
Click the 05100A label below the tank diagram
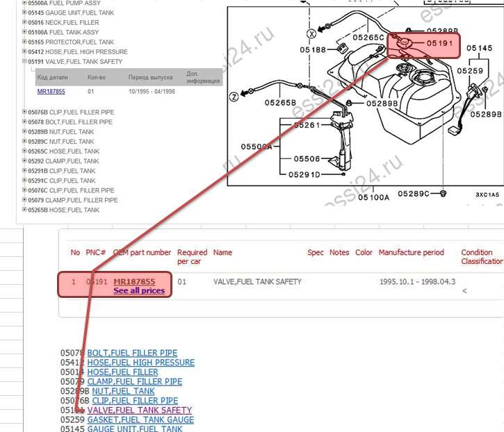(373, 197)
